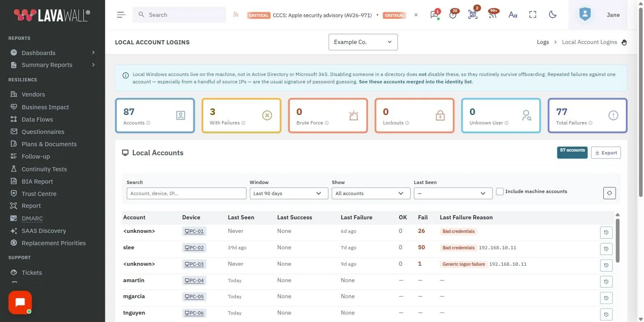644x322 pixels.
Task: Open the Example Co. company dropdown
Action: pos(363,42)
